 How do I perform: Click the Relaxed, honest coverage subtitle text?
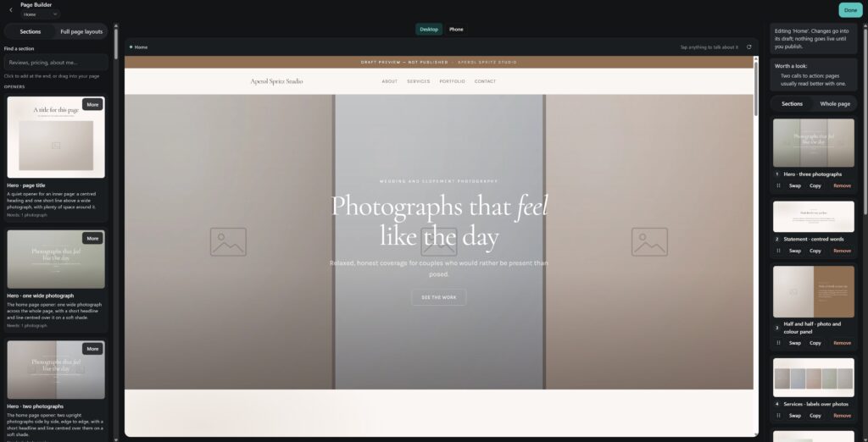point(439,268)
